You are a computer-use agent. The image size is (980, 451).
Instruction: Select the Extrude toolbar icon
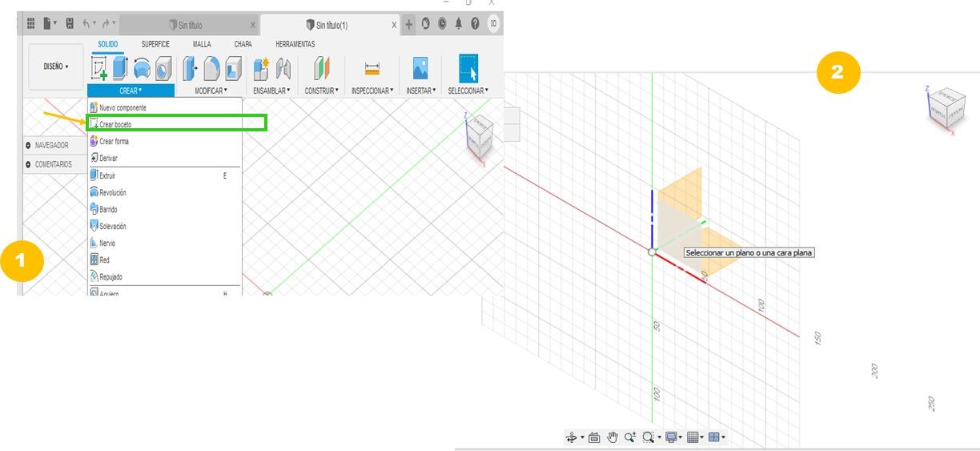pos(120,69)
